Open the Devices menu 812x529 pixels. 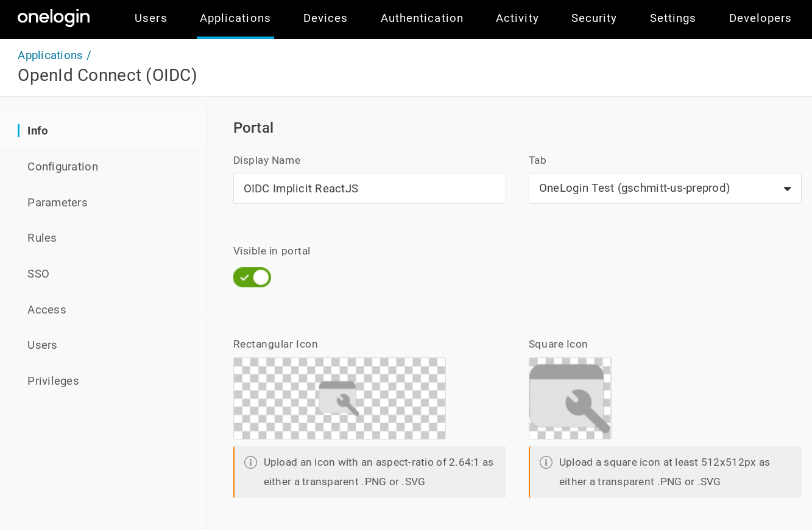[325, 18]
